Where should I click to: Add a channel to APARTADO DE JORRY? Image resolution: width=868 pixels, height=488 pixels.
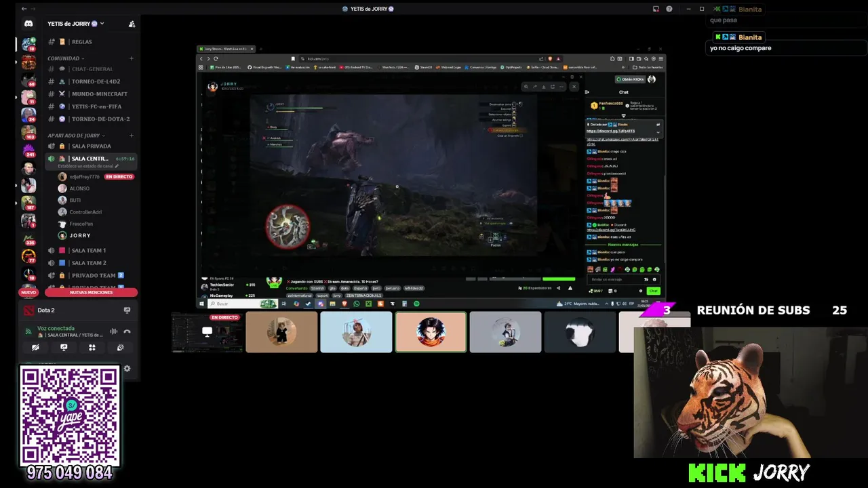pyautogui.click(x=132, y=136)
